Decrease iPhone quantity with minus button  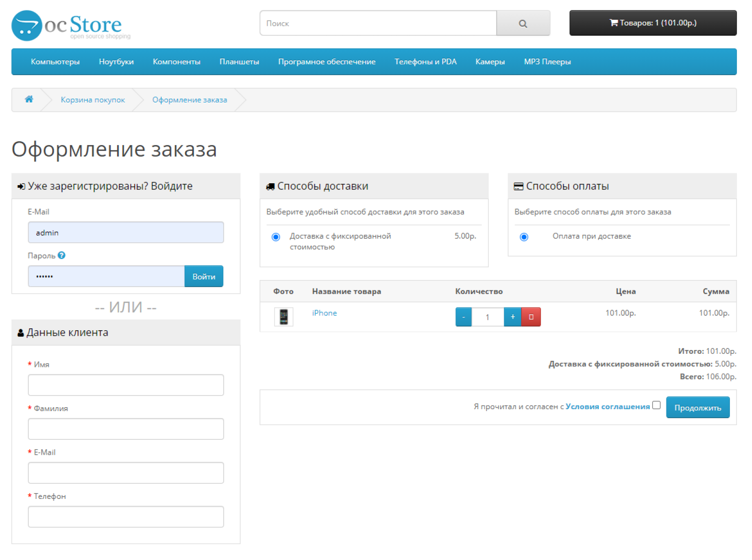pyautogui.click(x=463, y=317)
